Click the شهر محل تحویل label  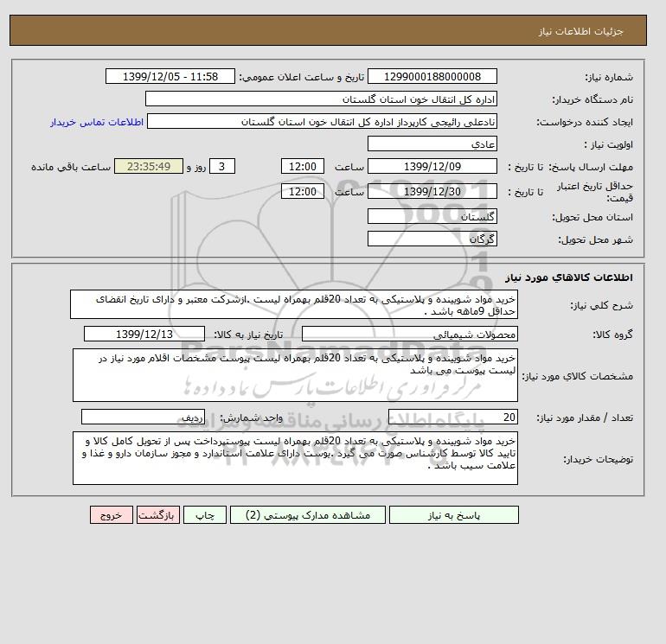595,239
